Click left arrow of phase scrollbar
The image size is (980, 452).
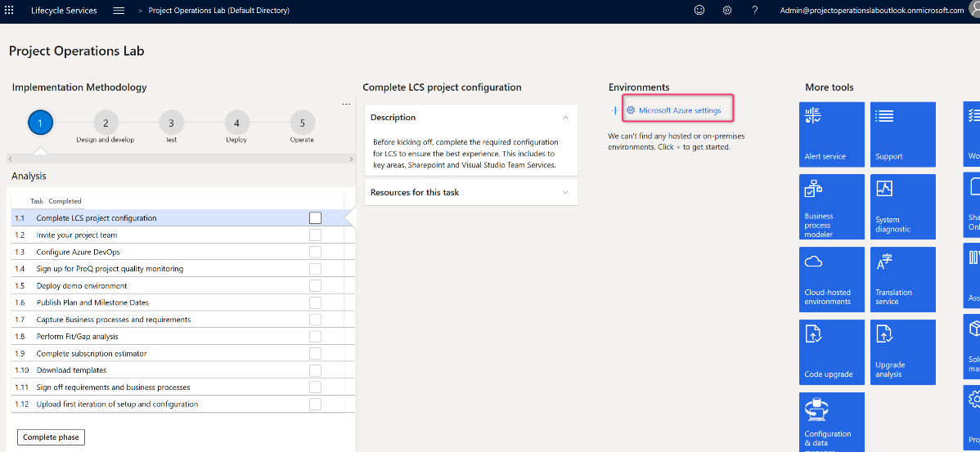pos(10,159)
